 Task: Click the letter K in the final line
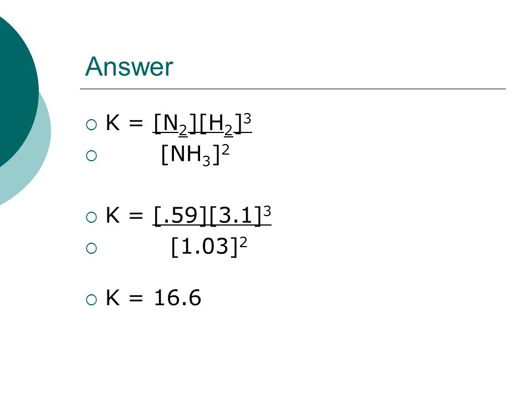pyautogui.click(x=113, y=298)
